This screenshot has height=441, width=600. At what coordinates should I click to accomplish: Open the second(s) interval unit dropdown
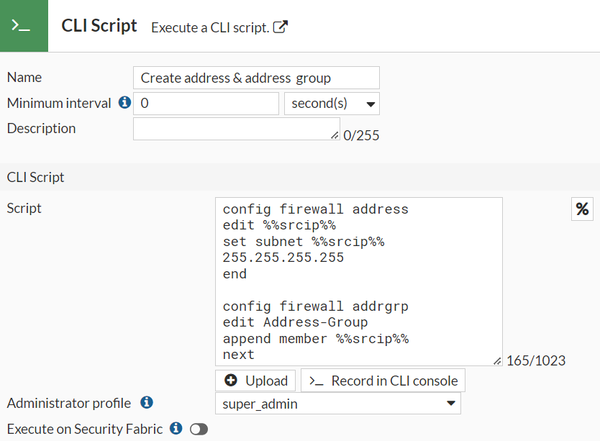(332, 103)
